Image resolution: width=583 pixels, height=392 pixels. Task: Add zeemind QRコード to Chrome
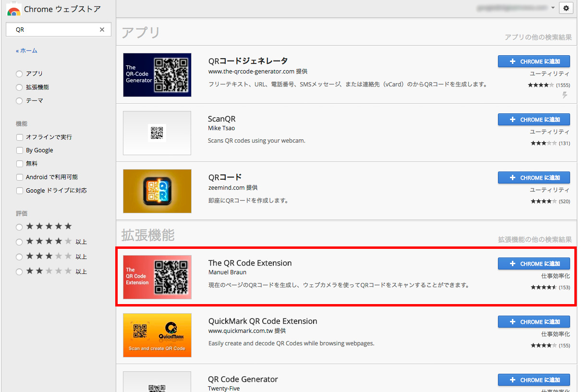[x=534, y=178]
